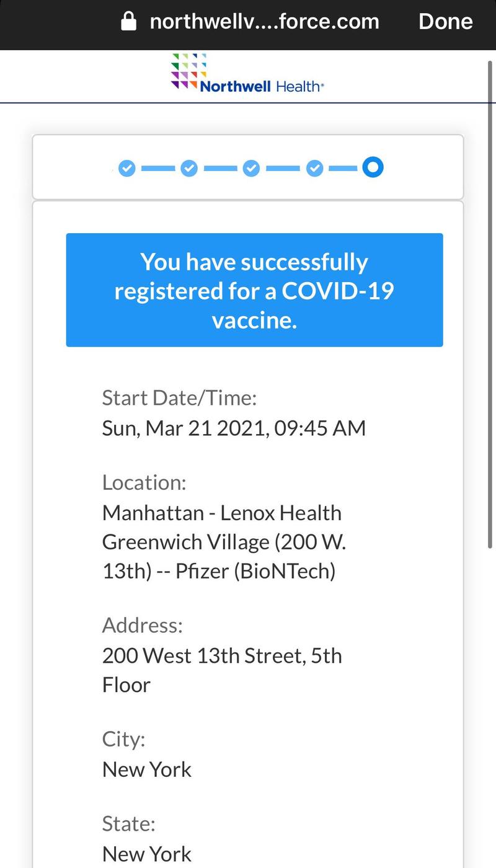Tap the Location label
This screenshot has height=868, width=496.
pyautogui.click(x=144, y=482)
